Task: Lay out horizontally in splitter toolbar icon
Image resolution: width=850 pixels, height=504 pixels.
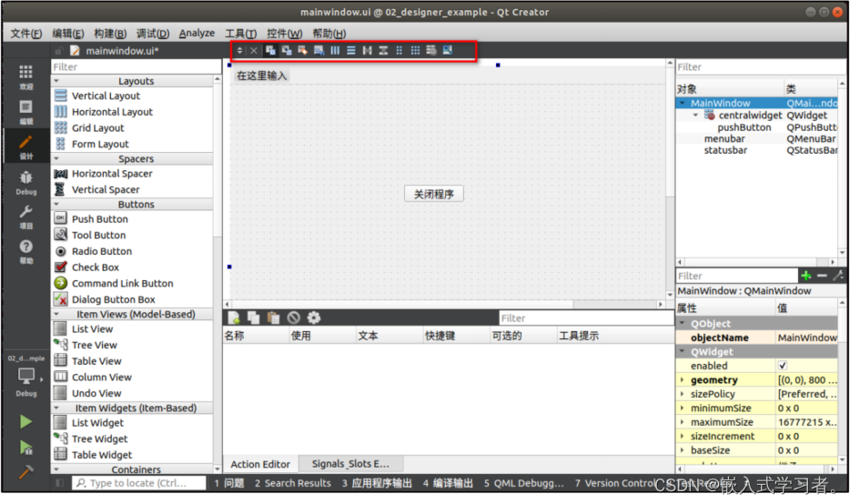Action: (367, 50)
